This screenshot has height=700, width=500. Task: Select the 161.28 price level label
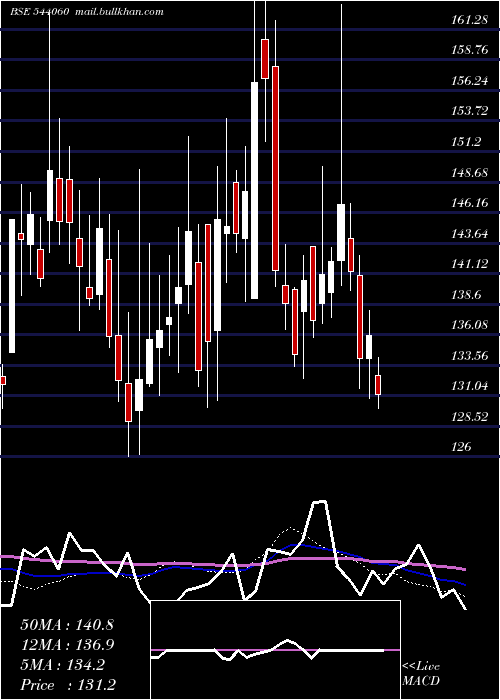click(469, 20)
